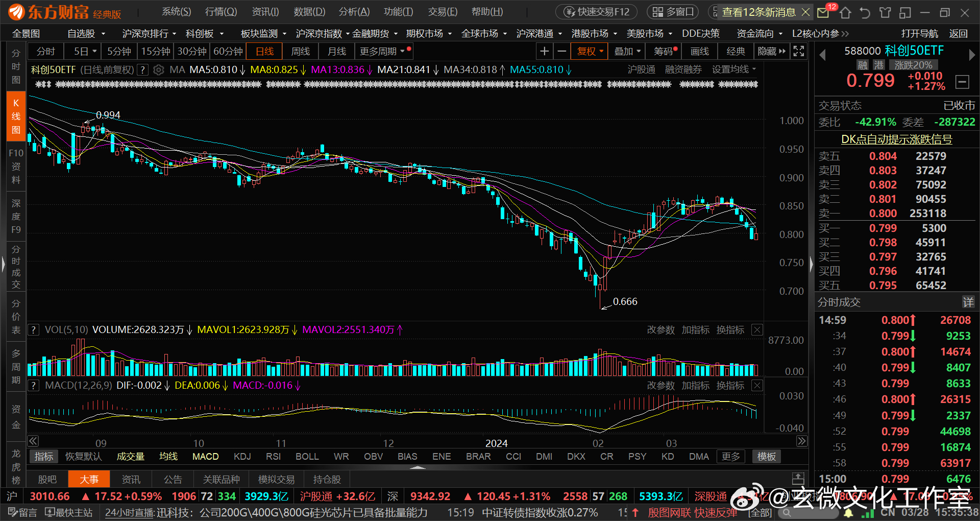
Task: Toggle MACD indicator in bottom bar
Action: click(206, 456)
